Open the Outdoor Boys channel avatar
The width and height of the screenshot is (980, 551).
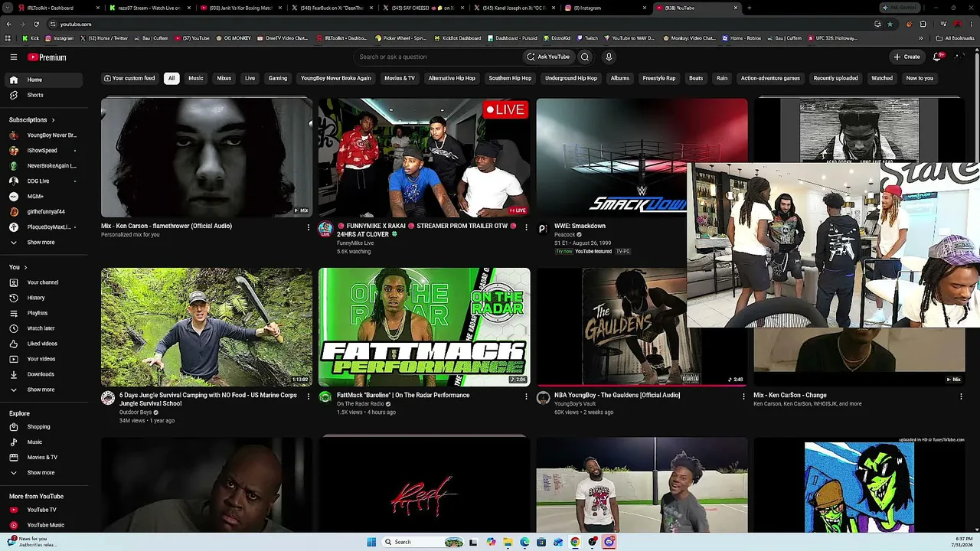(x=108, y=398)
